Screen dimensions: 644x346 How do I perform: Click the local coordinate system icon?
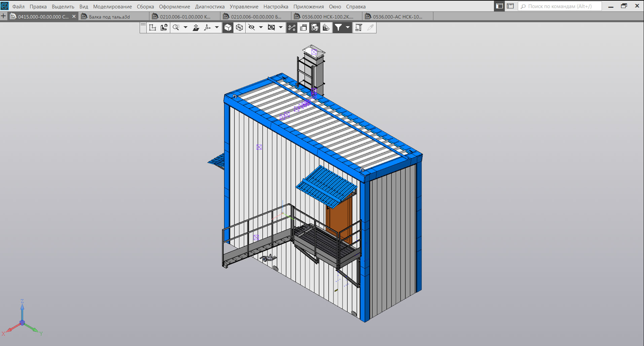click(152, 28)
